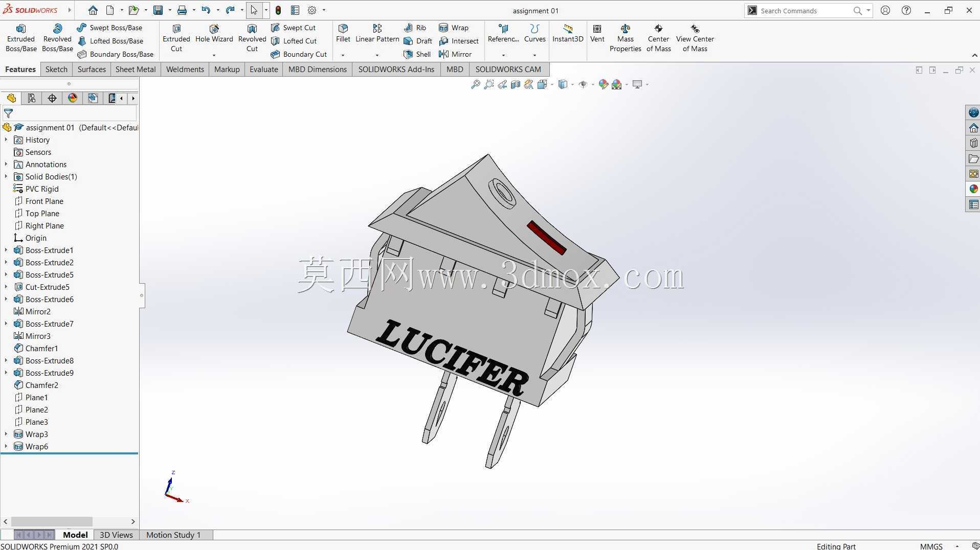Open the PropertyManager tab
The width and height of the screenshot is (980, 550).
tap(32, 98)
